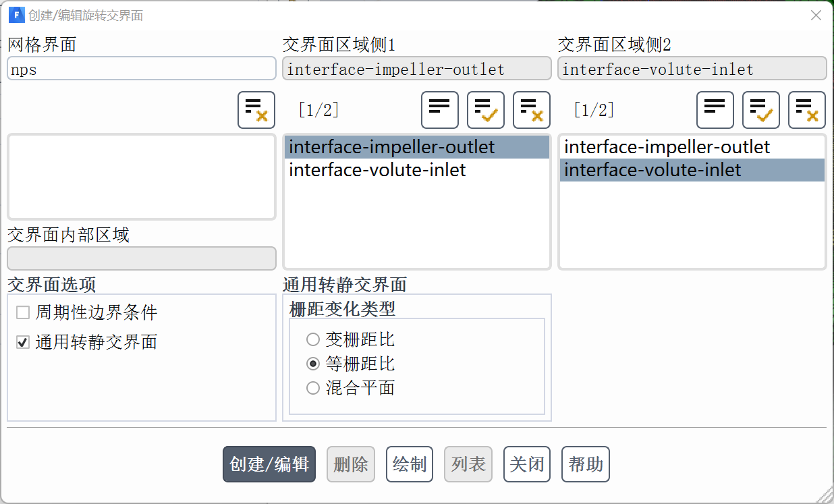Image resolution: width=834 pixels, height=504 pixels.
Task: Choose the 等栅距比 radio option
Action: 313,364
